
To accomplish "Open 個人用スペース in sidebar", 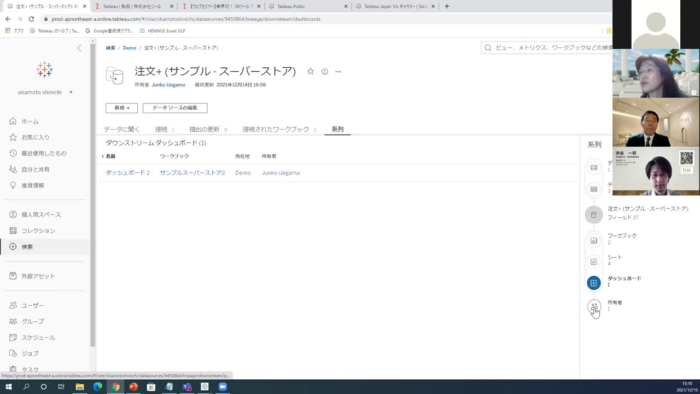I will point(41,215).
